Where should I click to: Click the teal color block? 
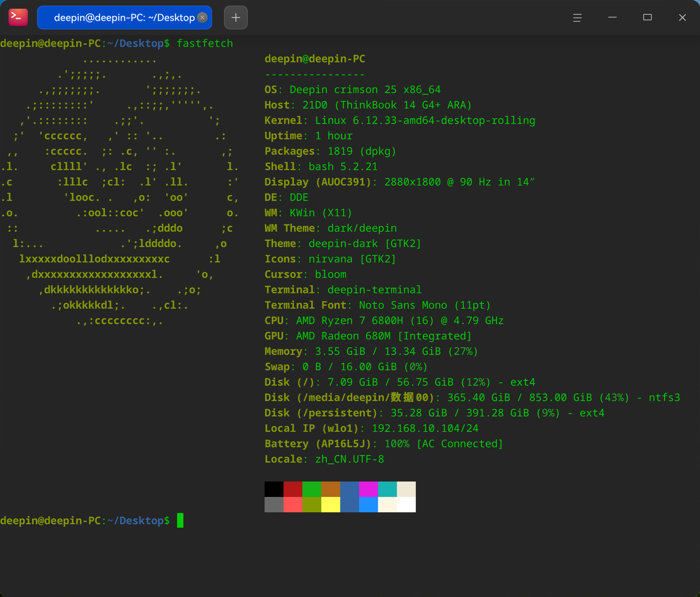[x=387, y=489]
